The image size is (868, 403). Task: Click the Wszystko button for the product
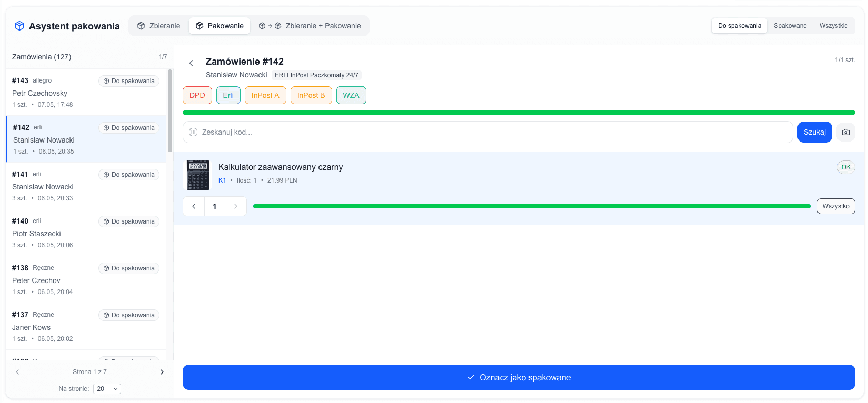coord(836,206)
